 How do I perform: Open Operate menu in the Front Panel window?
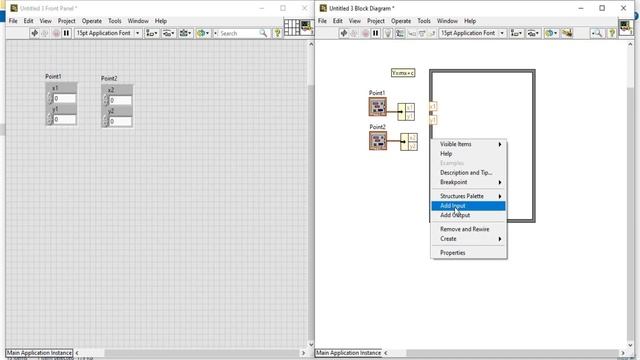point(91,21)
